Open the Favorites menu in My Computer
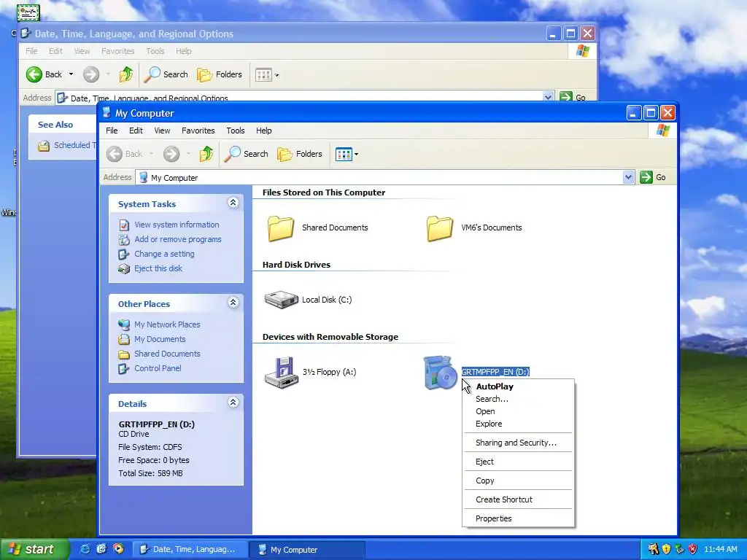 click(198, 131)
